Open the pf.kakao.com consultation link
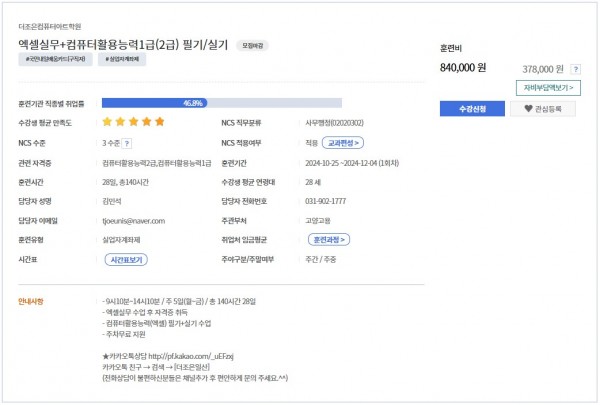Screen dimensions: 600x405 [x=191, y=356]
